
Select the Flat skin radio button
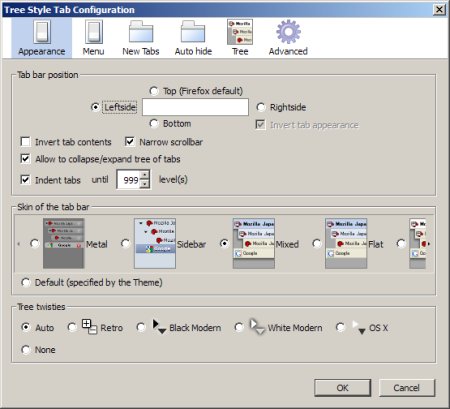pos(317,244)
